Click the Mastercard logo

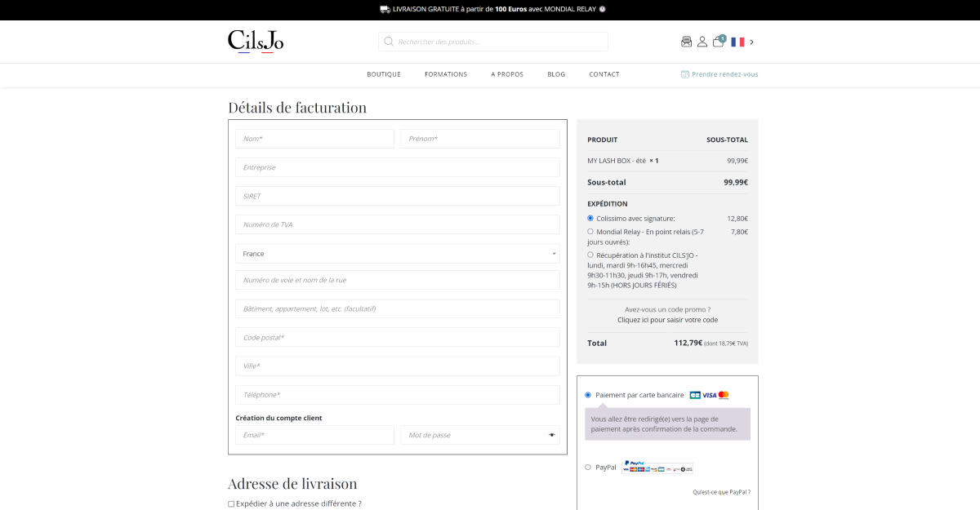coord(724,395)
